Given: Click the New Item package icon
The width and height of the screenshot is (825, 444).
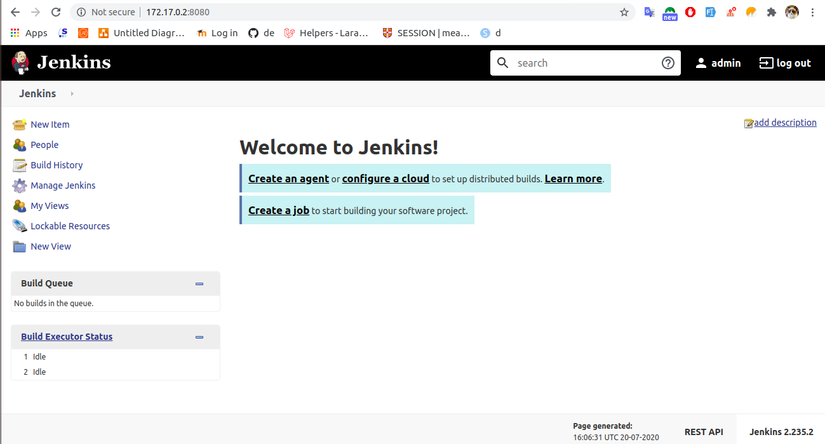Looking at the screenshot, I should [19, 125].
